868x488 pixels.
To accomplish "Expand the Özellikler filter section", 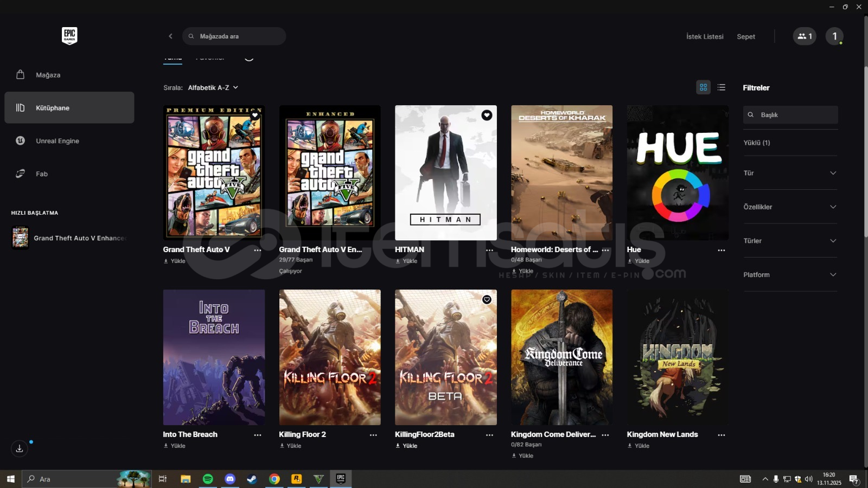I will coord(790,207).
